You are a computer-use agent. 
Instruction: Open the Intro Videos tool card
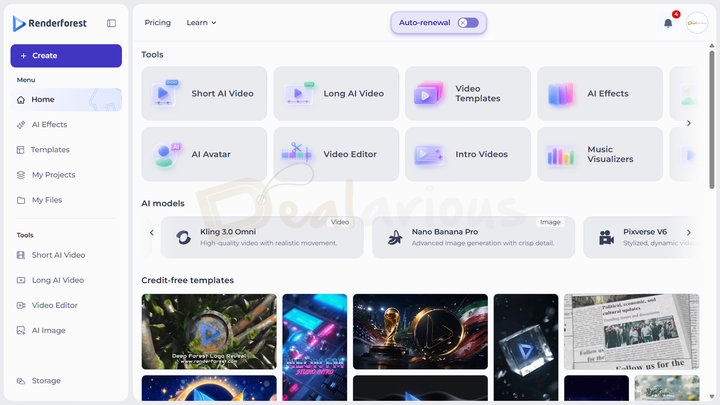468,154
